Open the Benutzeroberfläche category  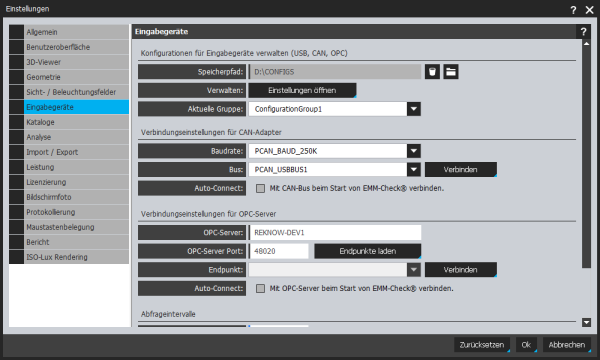click(69, 47)
